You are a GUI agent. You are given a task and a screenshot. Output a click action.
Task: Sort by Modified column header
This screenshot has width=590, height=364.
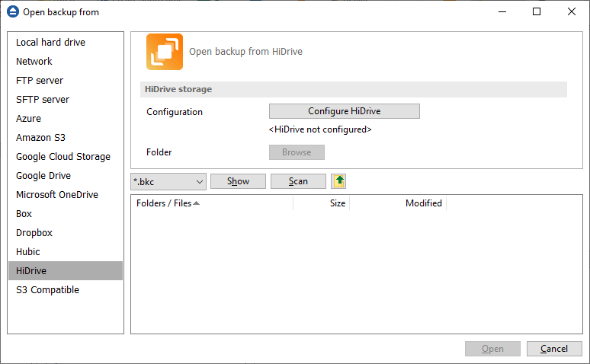(398, 203)
